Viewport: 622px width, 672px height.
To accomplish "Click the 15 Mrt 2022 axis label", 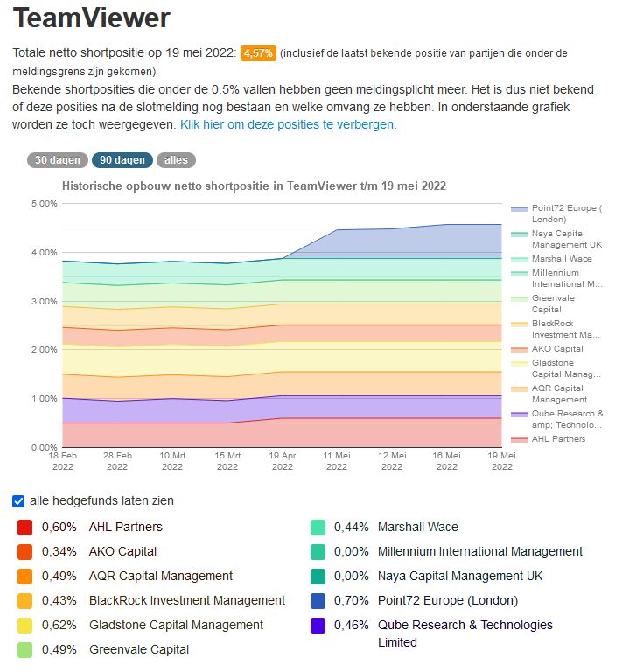I will tap(227, 461).
